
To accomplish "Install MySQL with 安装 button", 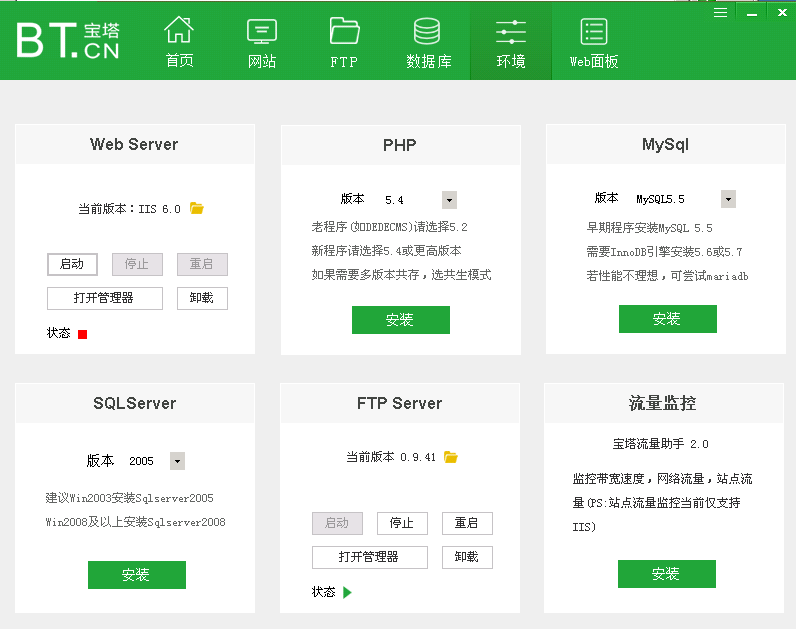I will (668, 319).
